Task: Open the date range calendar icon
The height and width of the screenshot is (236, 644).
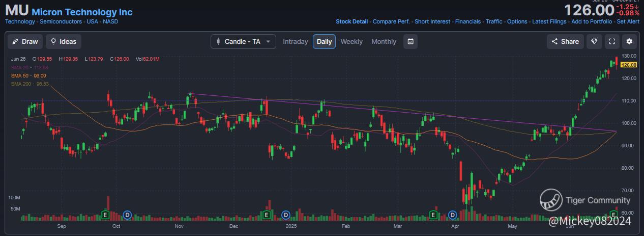Action: (x=411, y=42)
